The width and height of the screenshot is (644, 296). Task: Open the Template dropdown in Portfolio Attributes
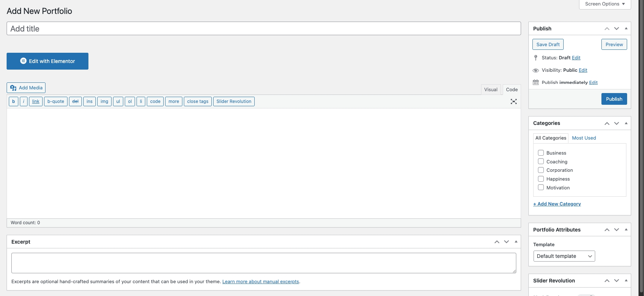coord(564,256)
